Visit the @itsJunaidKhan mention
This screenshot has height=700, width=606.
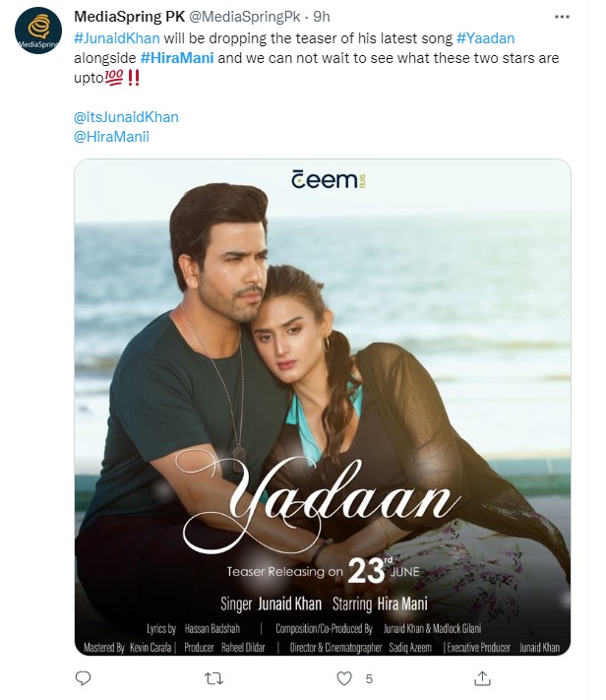[x=126, y=117]
